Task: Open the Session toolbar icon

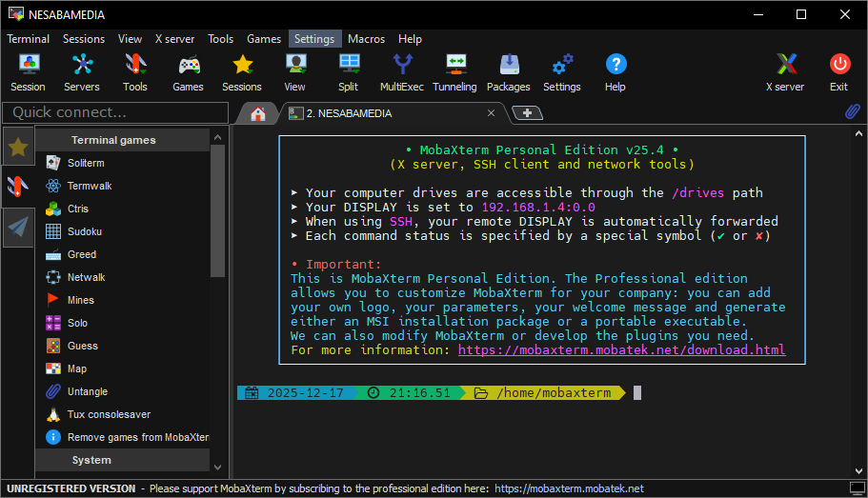Action: 28,72
